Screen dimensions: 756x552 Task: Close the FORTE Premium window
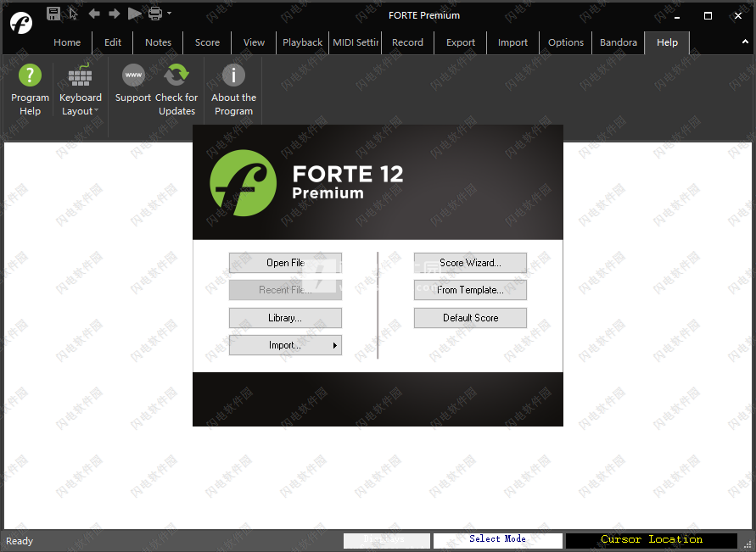point(738,16)
